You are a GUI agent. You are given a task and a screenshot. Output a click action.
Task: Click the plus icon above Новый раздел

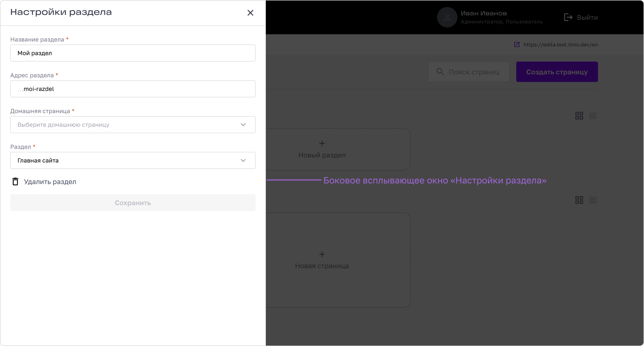pos(322,143)
